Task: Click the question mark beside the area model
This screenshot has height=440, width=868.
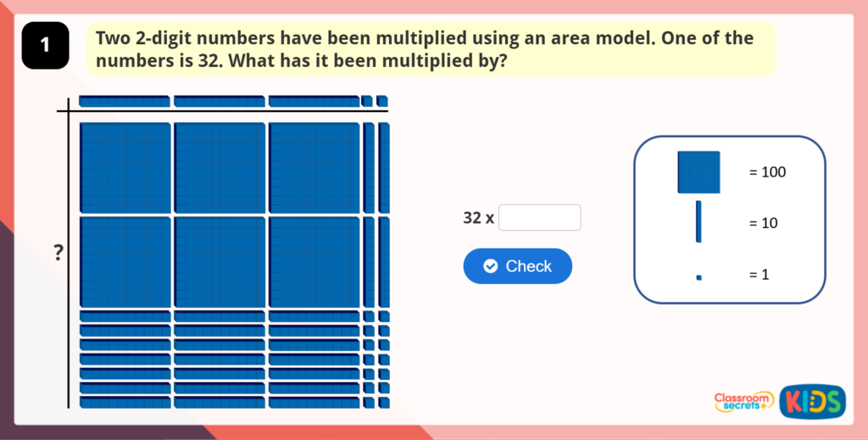Action: (58, 253)
